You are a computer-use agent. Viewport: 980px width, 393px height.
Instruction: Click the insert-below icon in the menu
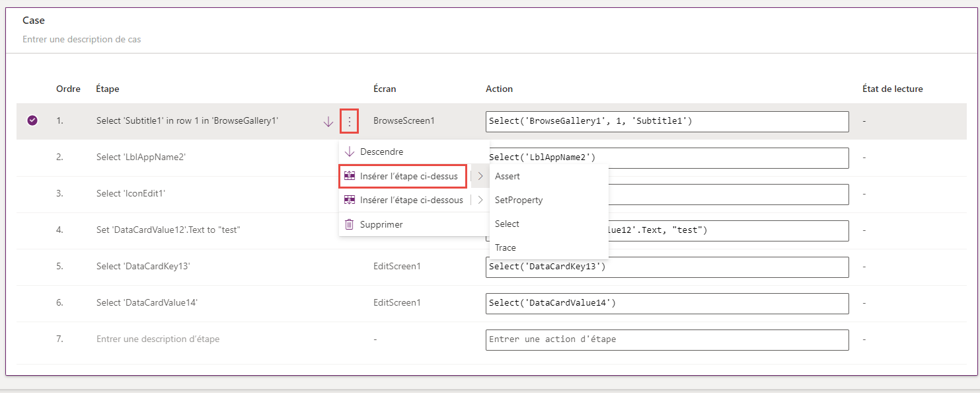(350, 200)
